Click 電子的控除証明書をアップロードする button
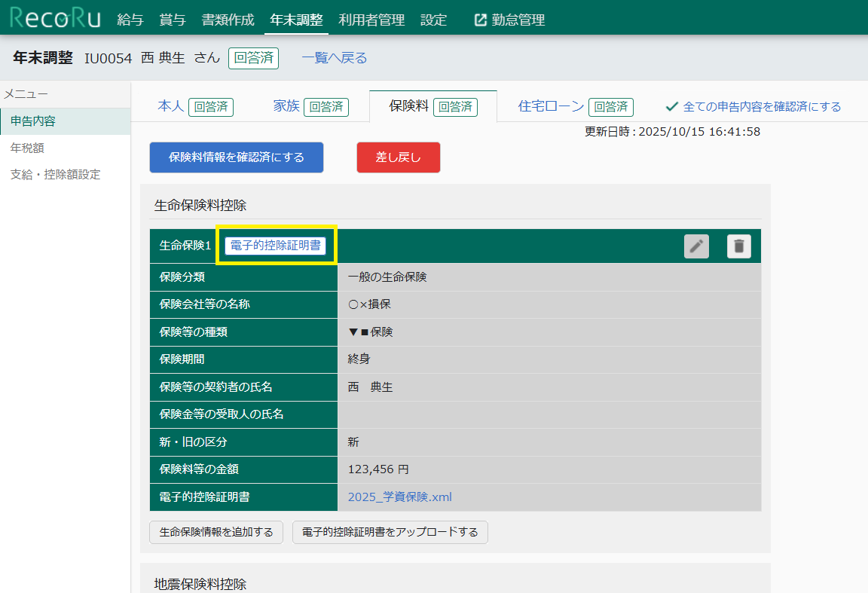Screen dimensions: 868x593 (390, 532)
